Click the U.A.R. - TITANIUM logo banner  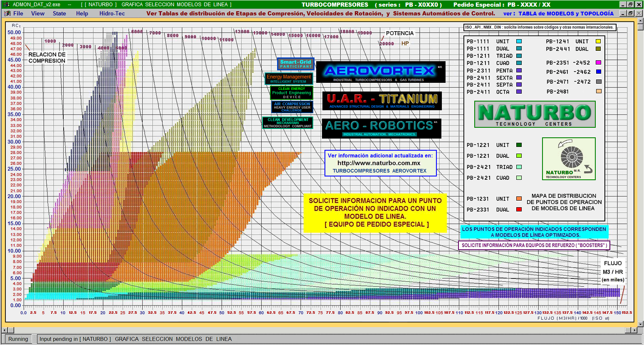tap(382, 101)
